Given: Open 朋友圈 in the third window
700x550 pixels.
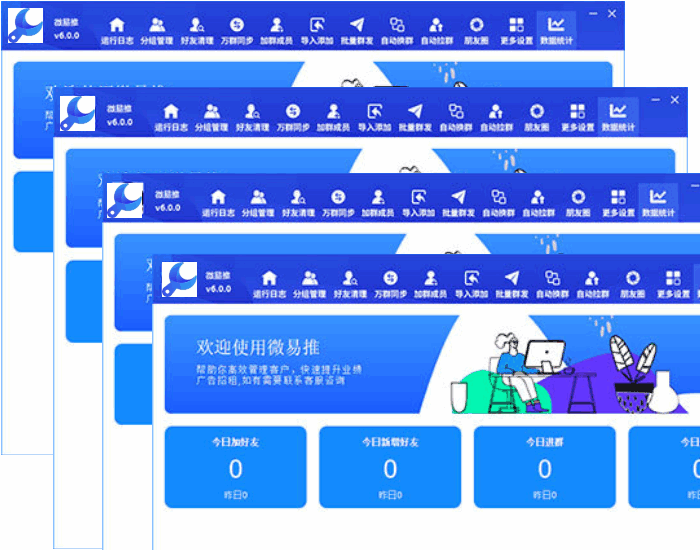Looking at the screenshot, I should pyautogui.click(x=578, y=203).
